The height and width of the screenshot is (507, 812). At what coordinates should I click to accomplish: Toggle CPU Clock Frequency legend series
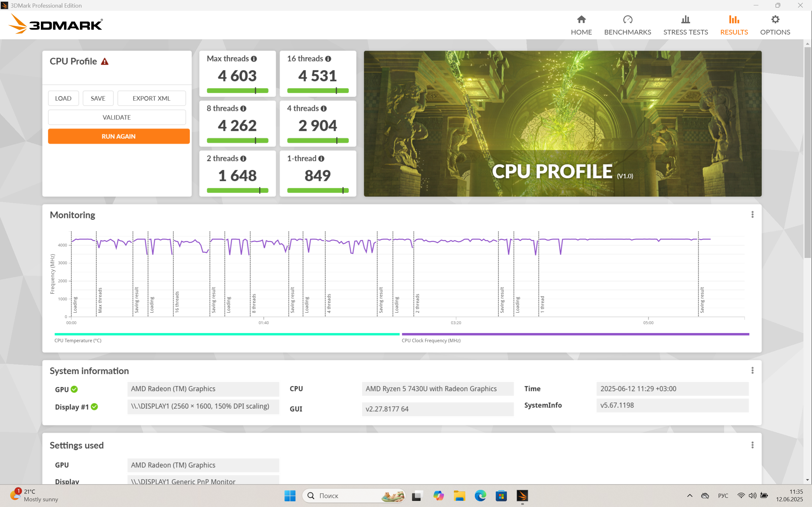click(431, 340)
